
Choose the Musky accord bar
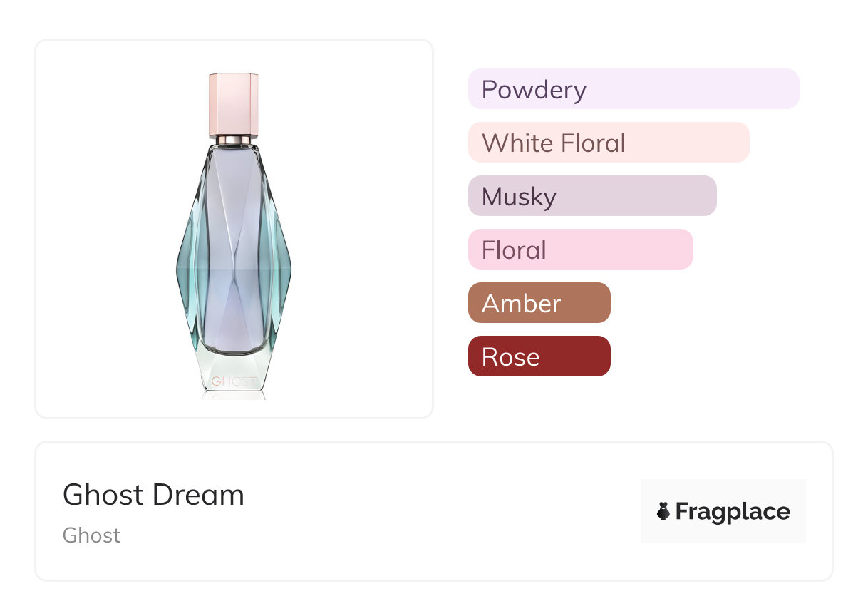591,196
